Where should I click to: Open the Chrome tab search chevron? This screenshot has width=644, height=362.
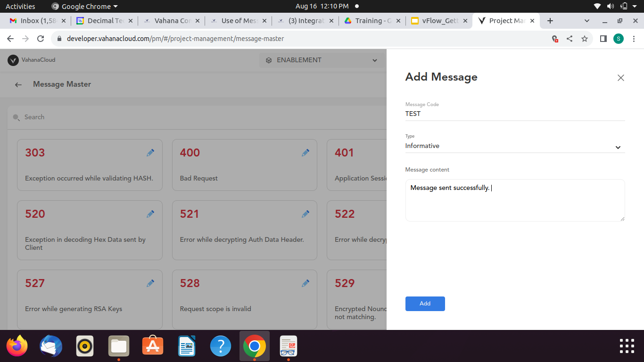[x=587, y=21]
